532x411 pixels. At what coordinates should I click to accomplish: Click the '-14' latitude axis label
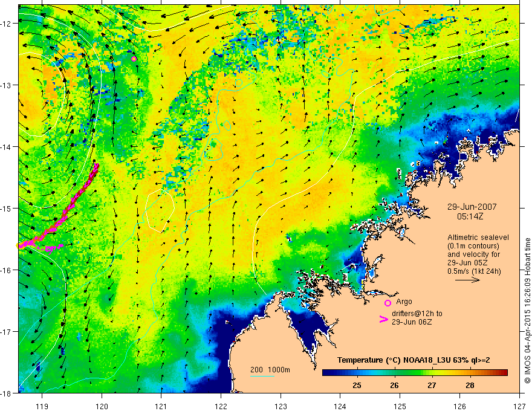(x=7, y=147)
